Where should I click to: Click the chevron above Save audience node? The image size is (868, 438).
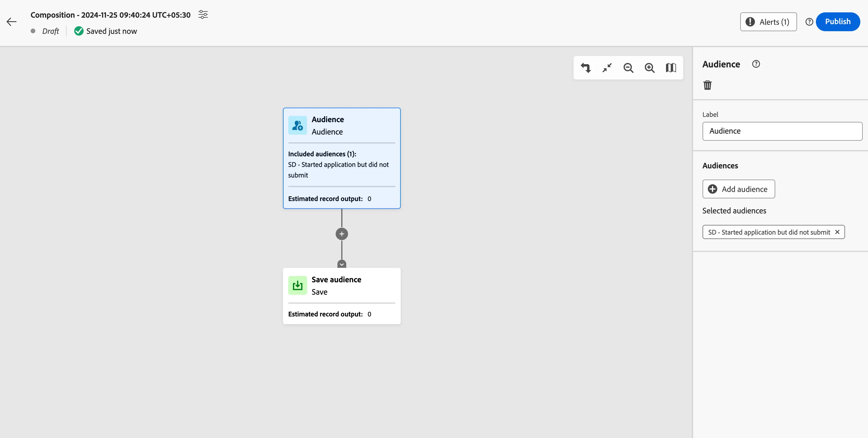[342, 264]
